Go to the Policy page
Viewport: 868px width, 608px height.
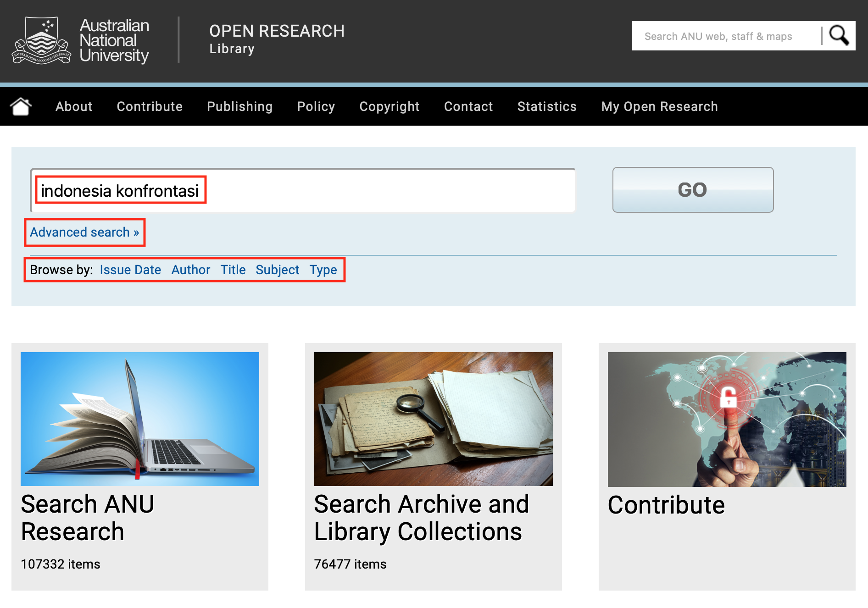point(316,106)
